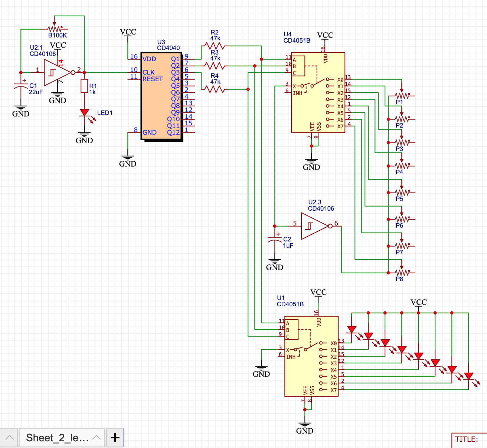Click the U2.3 Schmitt inverter symbol
The image size is (487, 448).
pyautogui.click(x=314, y=226)
